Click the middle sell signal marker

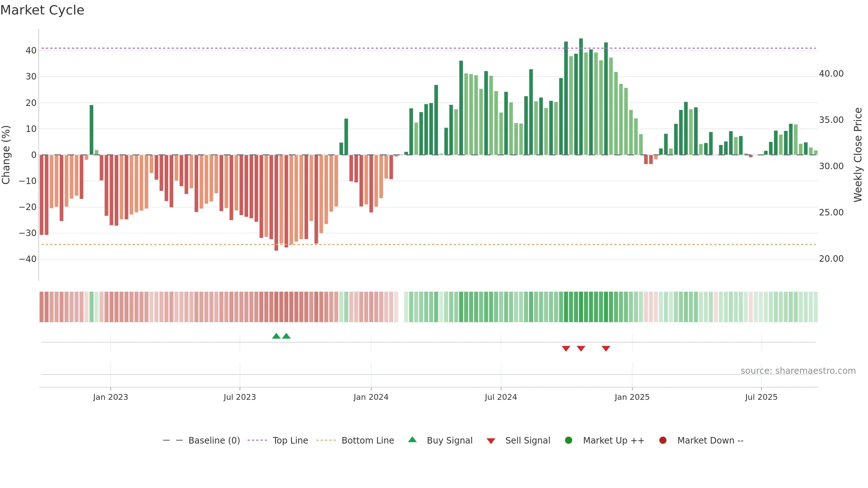click(581, 348)
